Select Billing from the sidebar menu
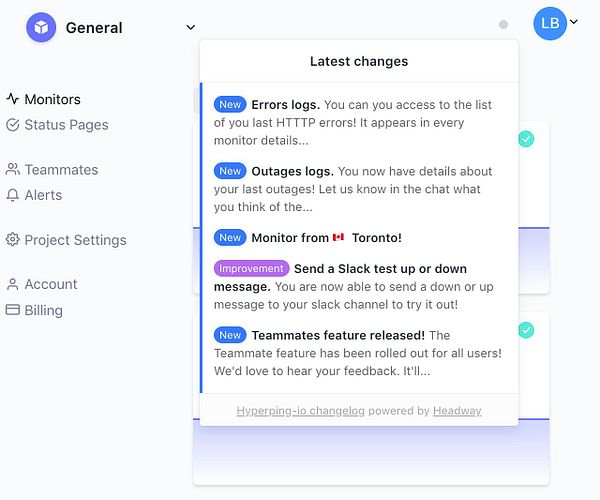Image resolution: width=600 pixels, height=500 pixels. [44, 310]
